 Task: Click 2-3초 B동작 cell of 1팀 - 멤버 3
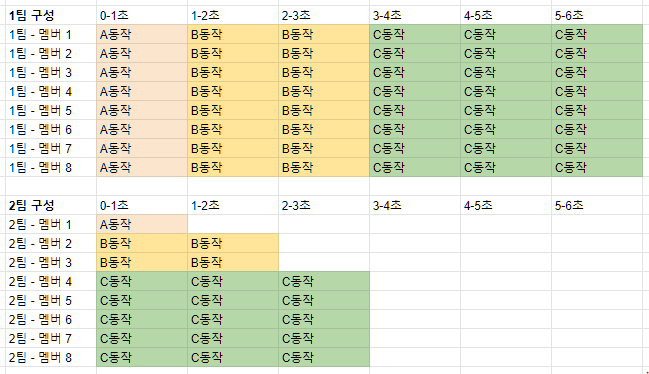coord(324,72)
